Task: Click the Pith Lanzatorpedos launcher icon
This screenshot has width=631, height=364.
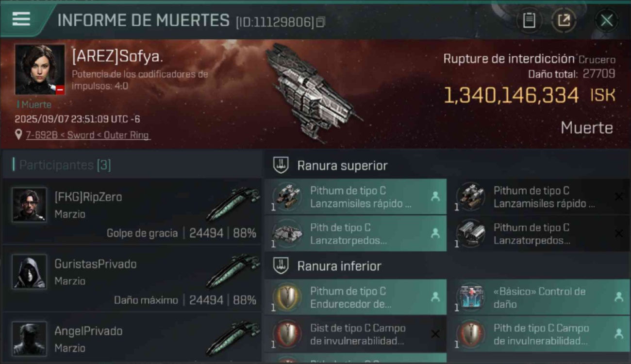Action: (x=287, y=233)
